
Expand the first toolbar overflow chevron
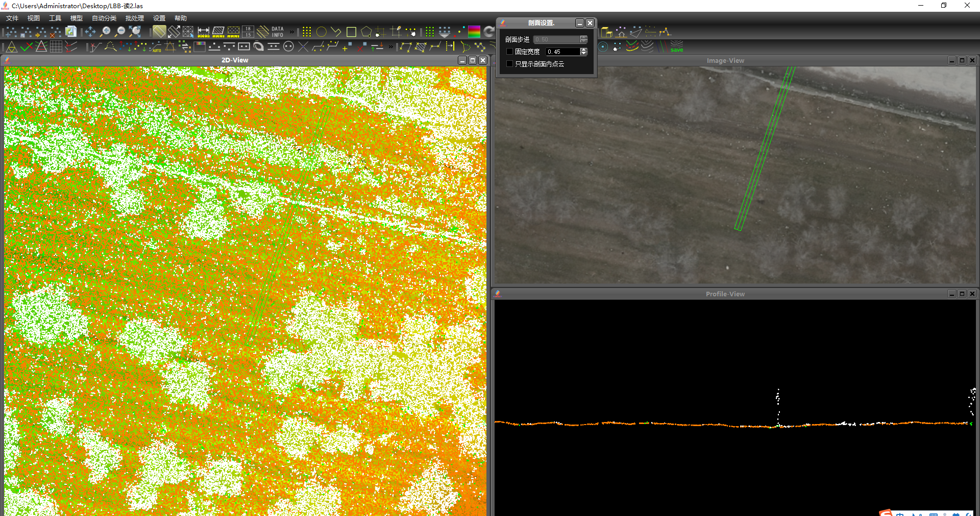292,32
